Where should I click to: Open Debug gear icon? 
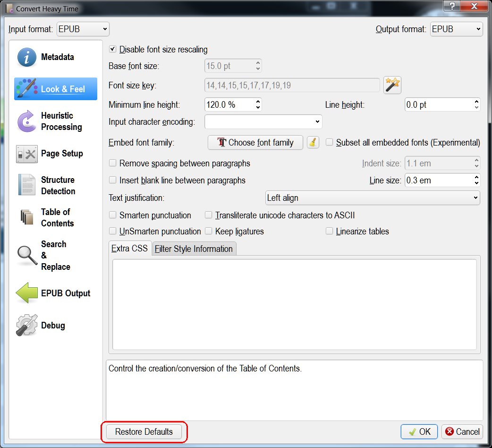coord(26,325)
